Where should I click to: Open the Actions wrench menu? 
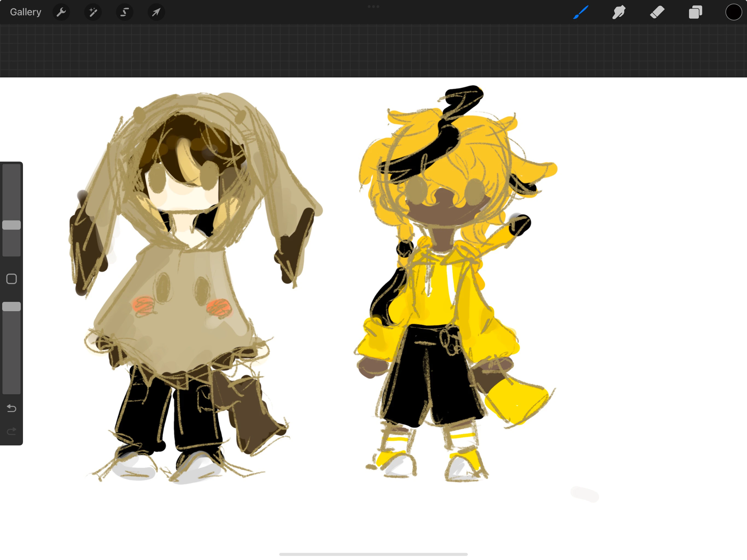61,12
